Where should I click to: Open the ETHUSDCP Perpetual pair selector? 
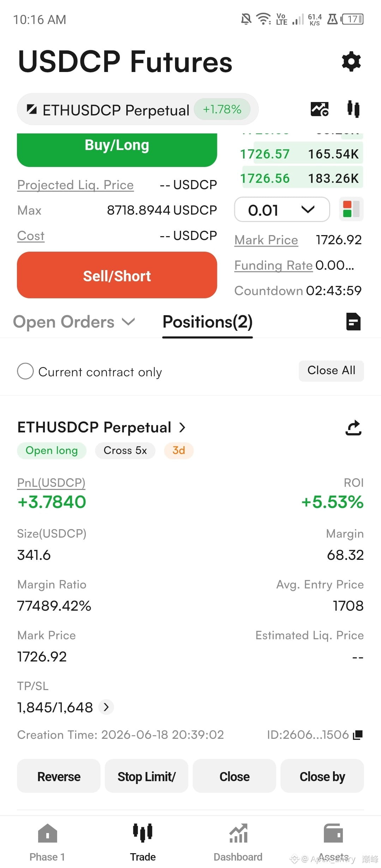point(138,109)
